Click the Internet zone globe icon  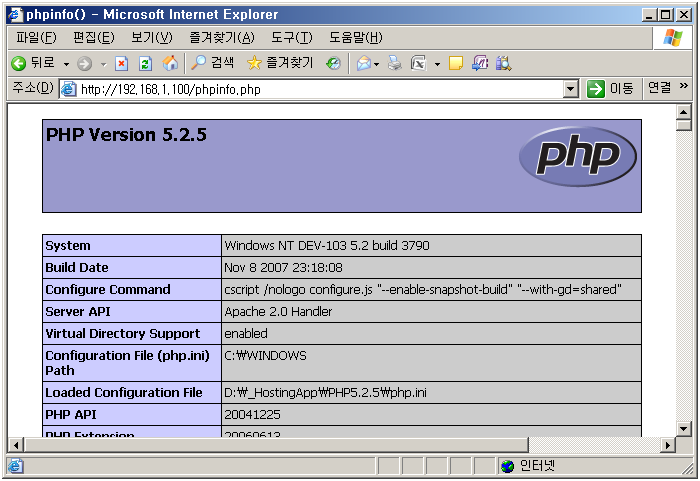coord(508,466)
